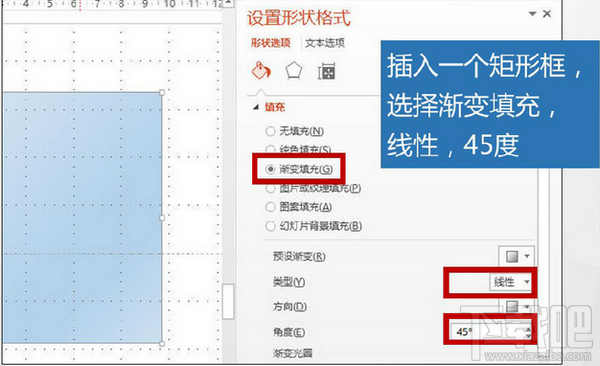The height and width of the screenshot is (366, 600).
Task: Click the 角度(E) 45° input field
Action: point(486,332)
